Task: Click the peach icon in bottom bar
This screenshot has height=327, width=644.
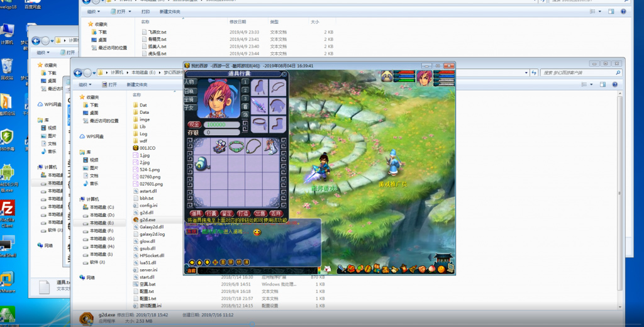Action: click(431, 269)
